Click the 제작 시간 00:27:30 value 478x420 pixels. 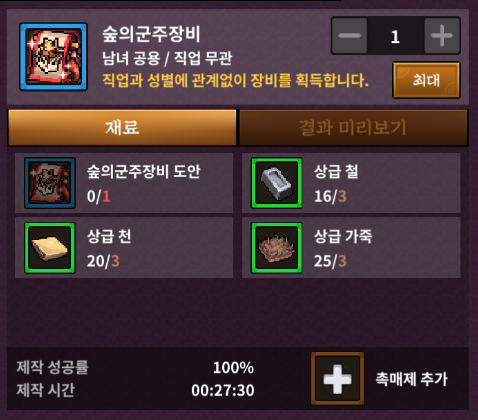(x=223, y=390)
